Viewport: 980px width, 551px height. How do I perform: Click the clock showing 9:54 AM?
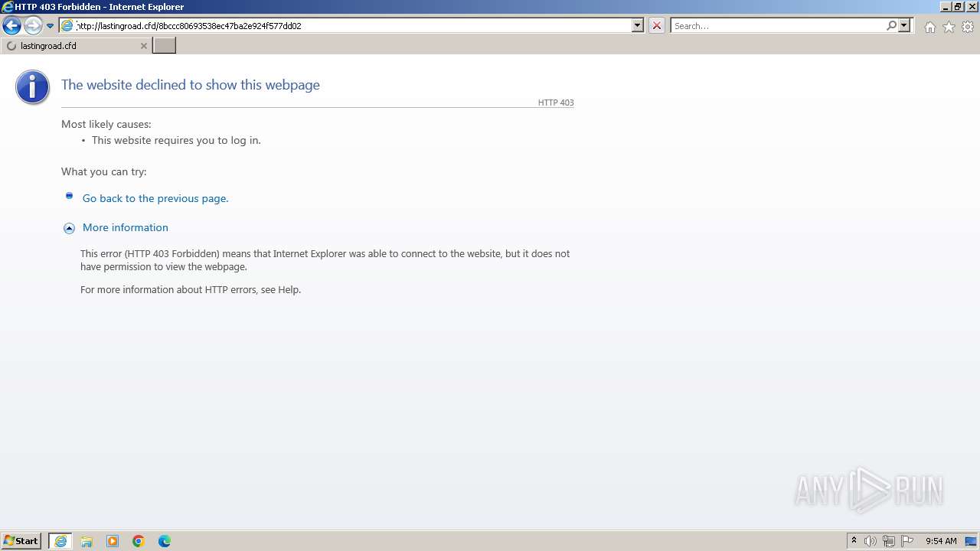tap(941, 541)
